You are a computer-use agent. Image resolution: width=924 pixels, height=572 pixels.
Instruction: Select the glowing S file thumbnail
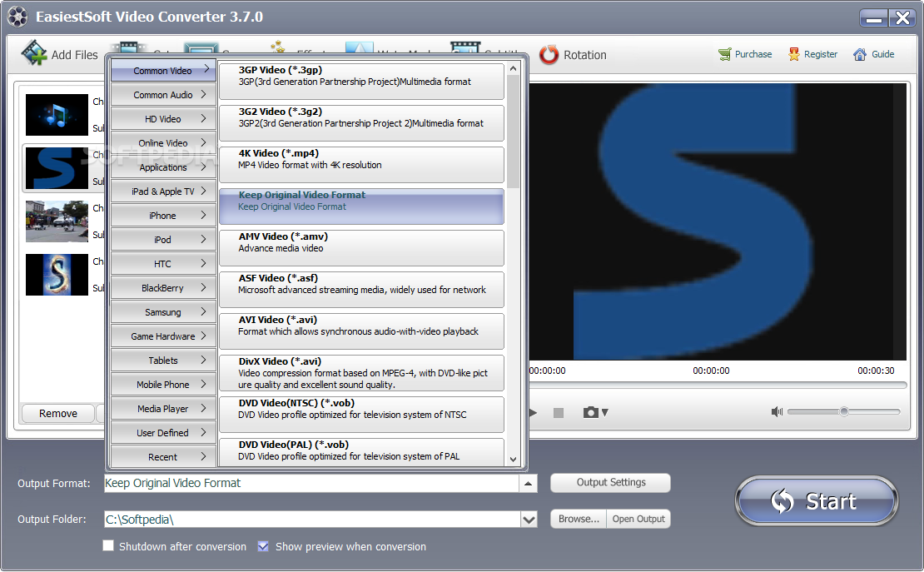pyautogui.click(x=57, y=275)
